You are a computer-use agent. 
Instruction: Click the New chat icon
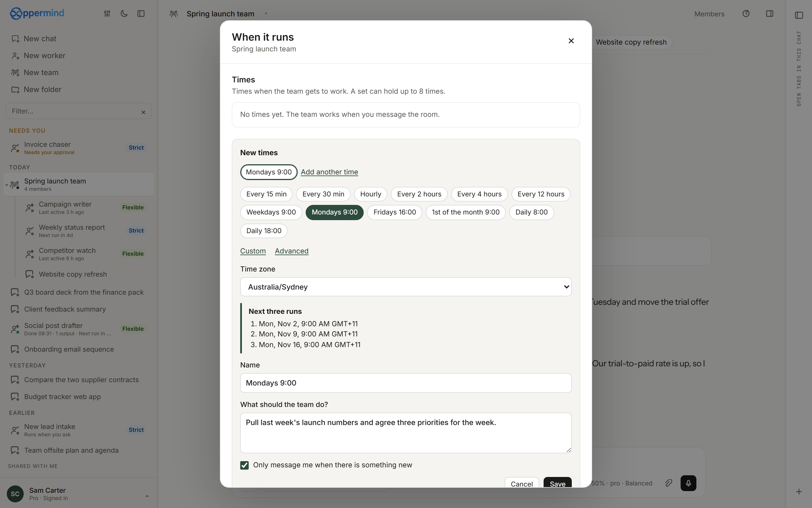pos(16,39)
